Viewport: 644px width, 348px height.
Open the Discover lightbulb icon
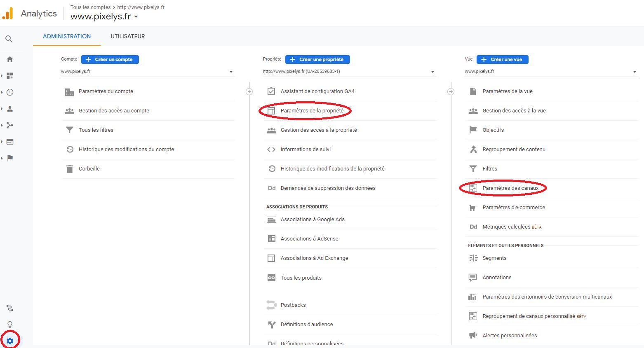coord(10,325)
